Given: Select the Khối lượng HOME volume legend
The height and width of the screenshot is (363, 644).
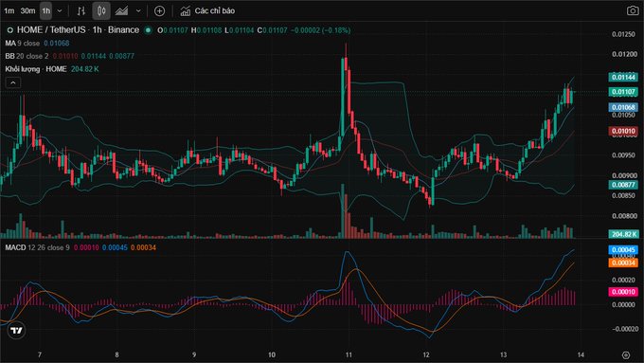Looking at the screenshot, I should 36,69.
